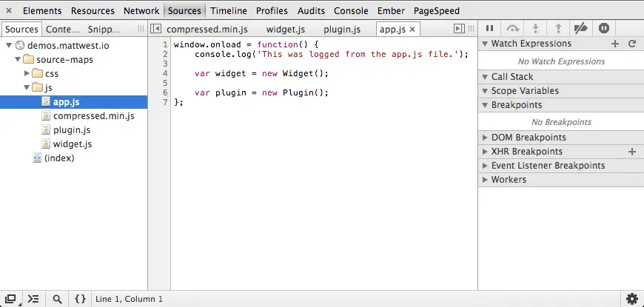
Task: Switch to the Content scripts sub-tab
Action: click(x=62, y=29)
